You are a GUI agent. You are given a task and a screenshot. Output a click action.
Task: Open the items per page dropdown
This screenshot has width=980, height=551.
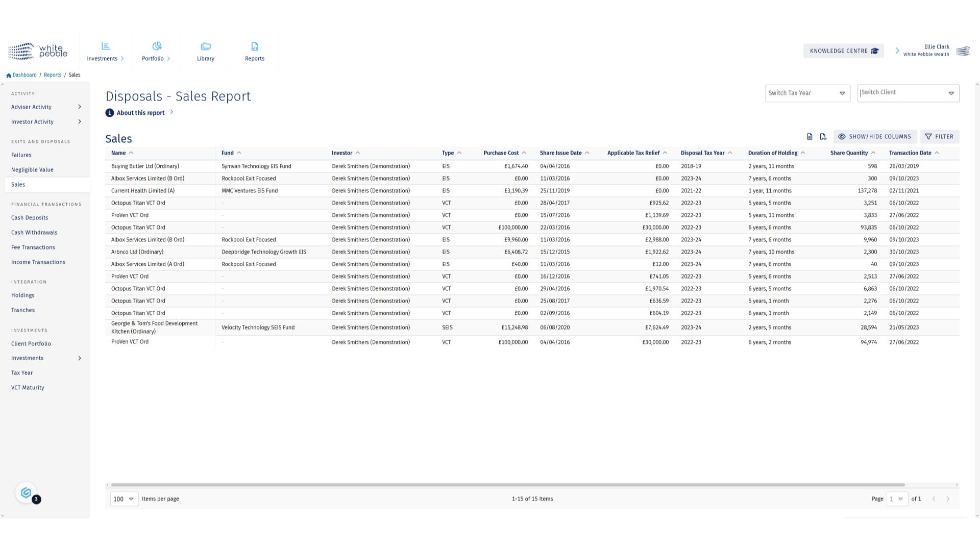pos(124,499)
